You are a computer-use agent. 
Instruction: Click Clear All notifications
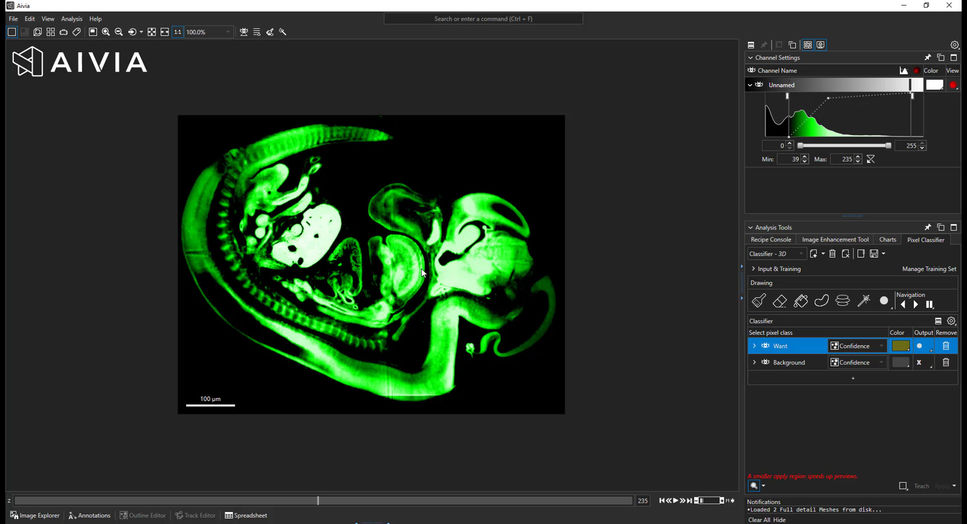(x=759, y=520)
